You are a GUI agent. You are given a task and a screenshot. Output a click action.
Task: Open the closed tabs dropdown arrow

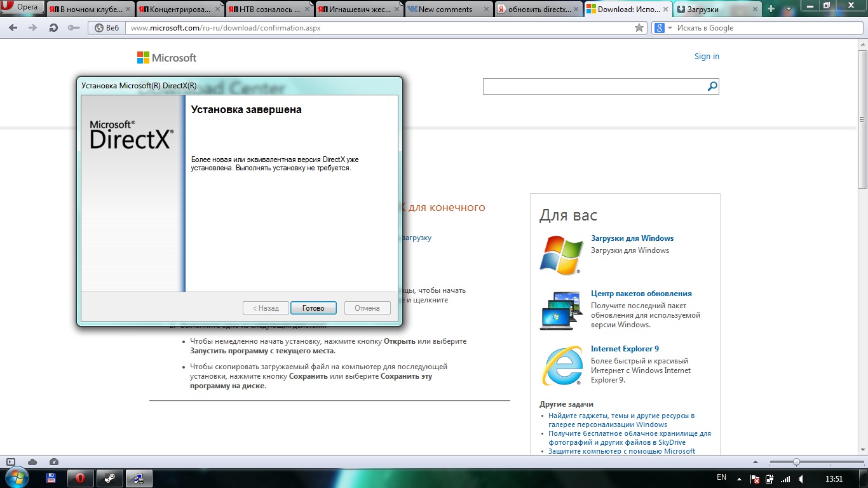(788, 9)
